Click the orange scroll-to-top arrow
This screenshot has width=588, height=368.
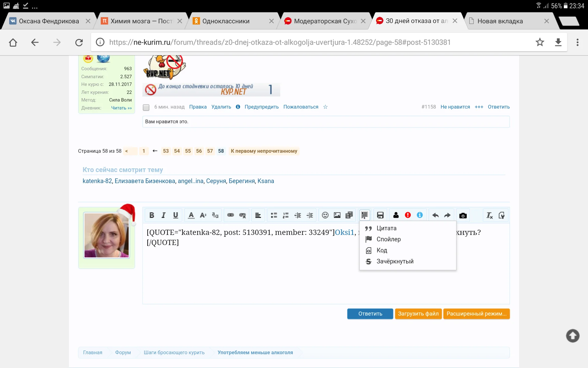[572, 336]
